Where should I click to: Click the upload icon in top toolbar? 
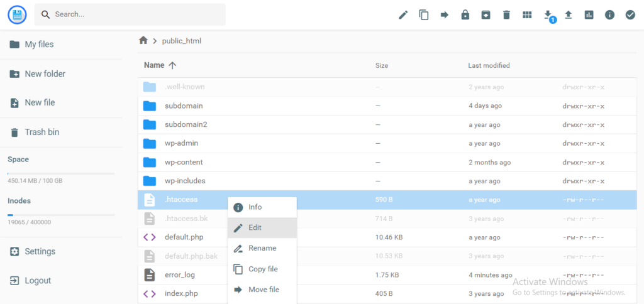569,14
